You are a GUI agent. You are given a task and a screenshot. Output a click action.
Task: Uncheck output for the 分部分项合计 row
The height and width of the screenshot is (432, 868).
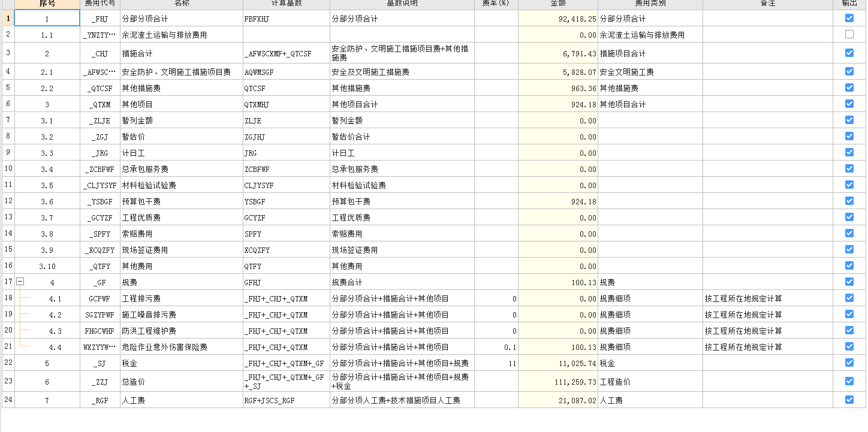(849, 18)
